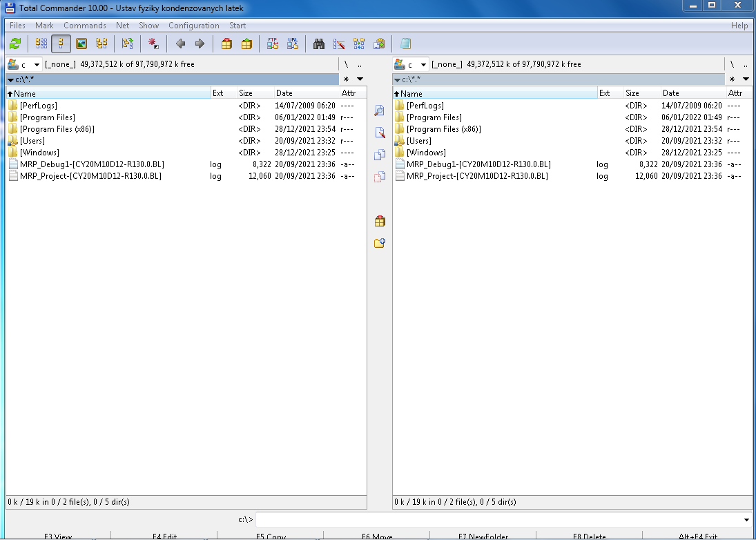Click the Copy files icon in middle bar
The height and width of the screenshot is (540, 756).
[x=380, y=155]
